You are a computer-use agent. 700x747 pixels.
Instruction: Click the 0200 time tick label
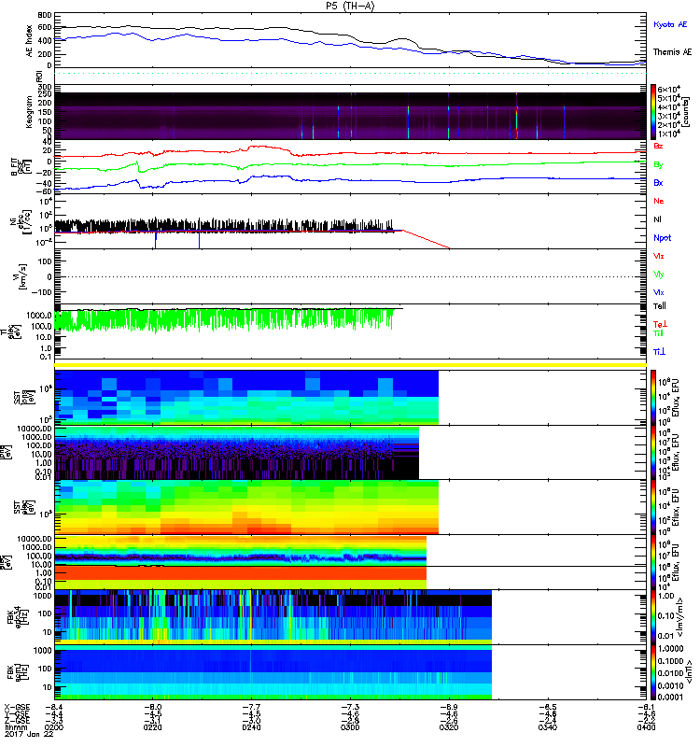point(54,727)
